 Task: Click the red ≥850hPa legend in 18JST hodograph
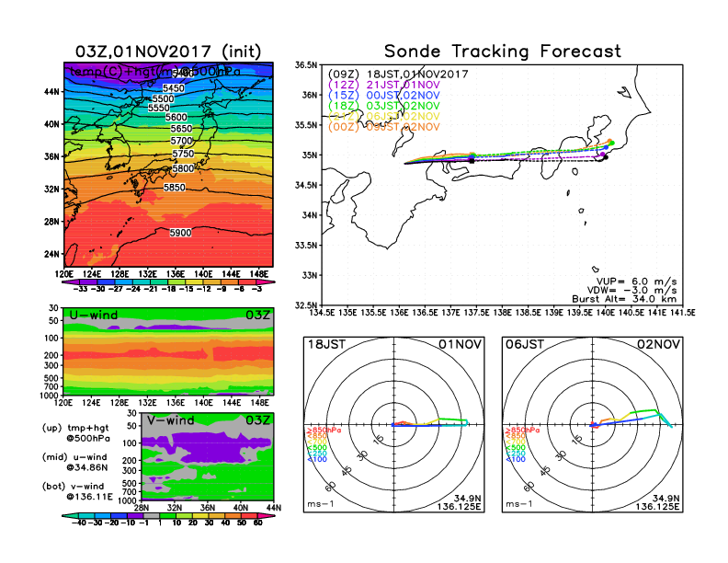point(318,431)
